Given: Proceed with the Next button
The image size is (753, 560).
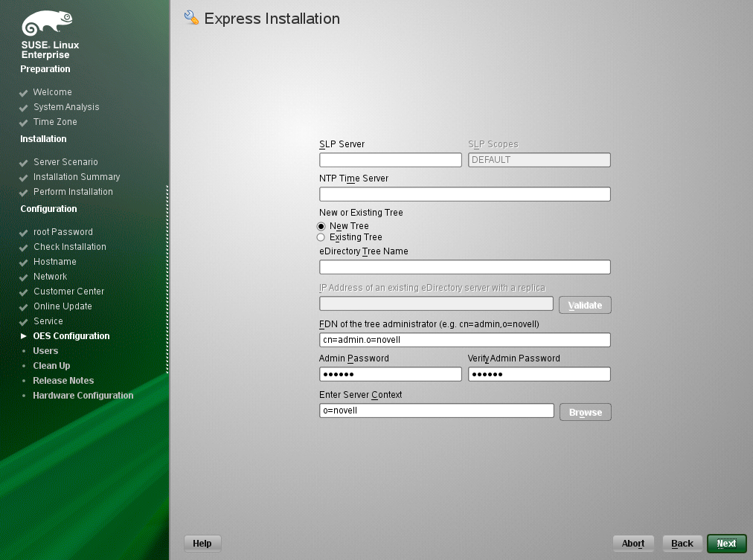Looking at the screenshot, I should point(726,544).
